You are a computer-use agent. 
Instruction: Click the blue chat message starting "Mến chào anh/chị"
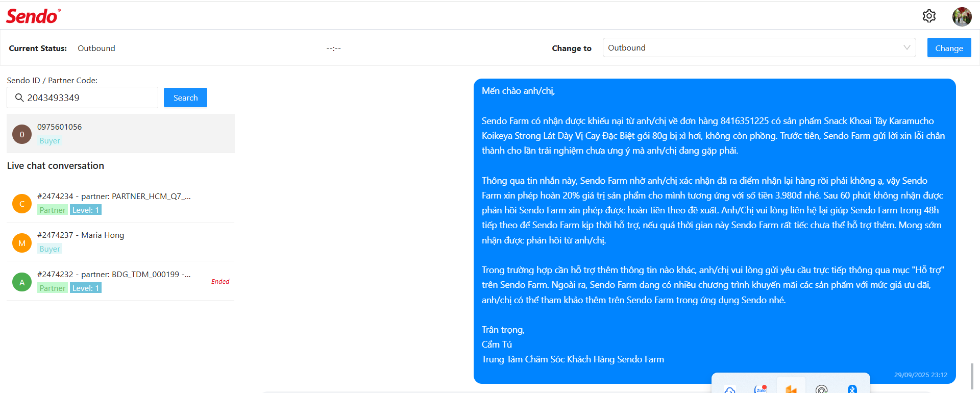point(715,231)
